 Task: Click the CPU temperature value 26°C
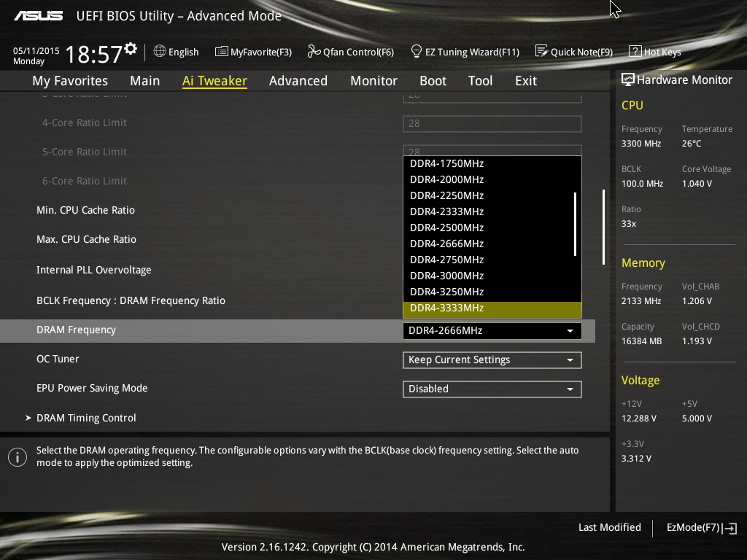coord(692,144)
